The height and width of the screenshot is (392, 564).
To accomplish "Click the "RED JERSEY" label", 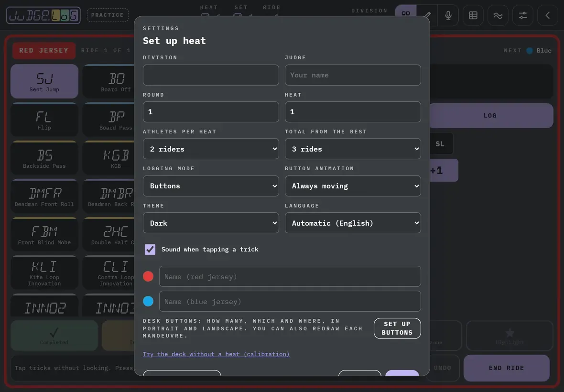I will [x=44, y=50].
